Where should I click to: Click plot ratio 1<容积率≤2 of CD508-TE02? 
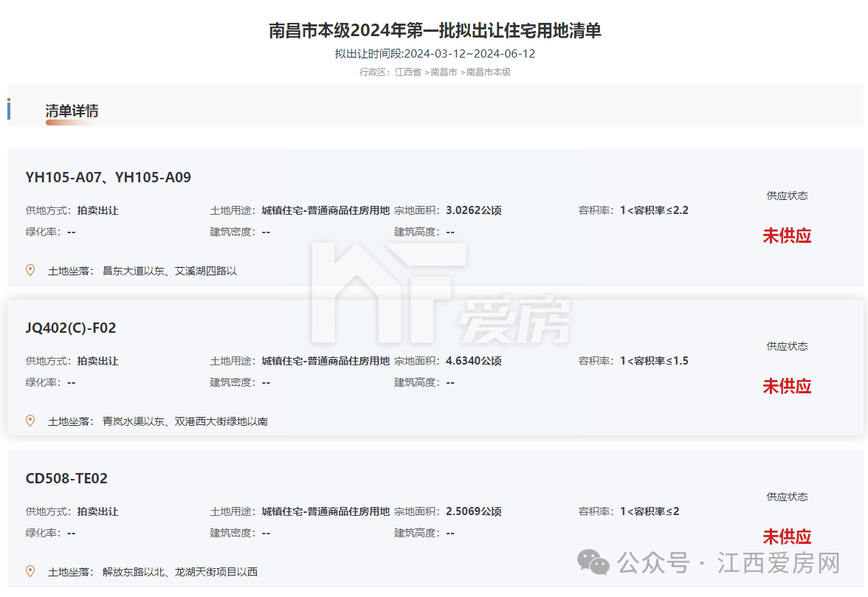click(650, 511)
